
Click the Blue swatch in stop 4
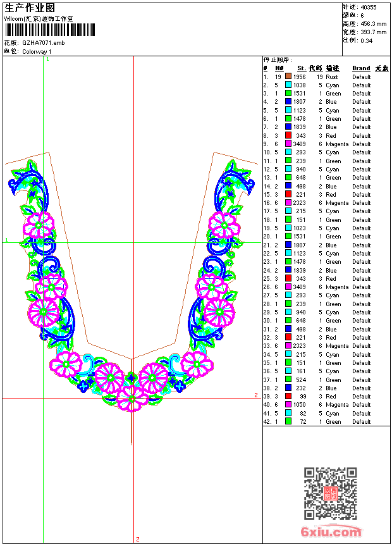point(288,102)
